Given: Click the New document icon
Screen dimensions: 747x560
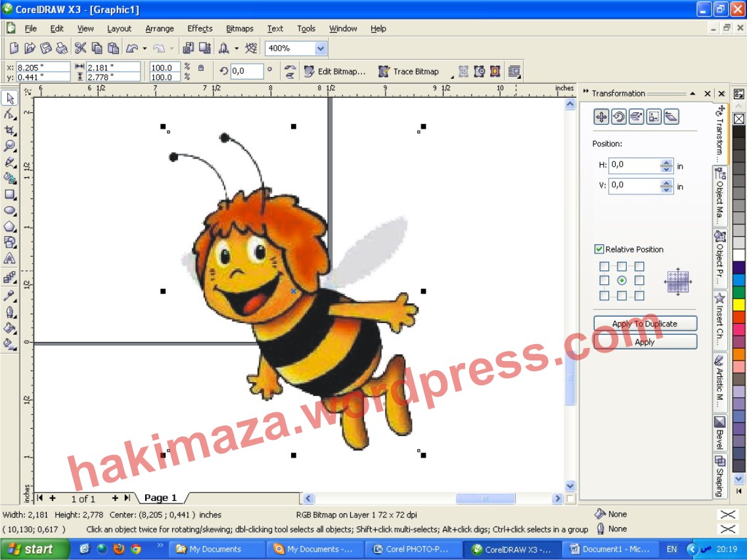Looking at the screenshot, I should click(x=14, y=48).
